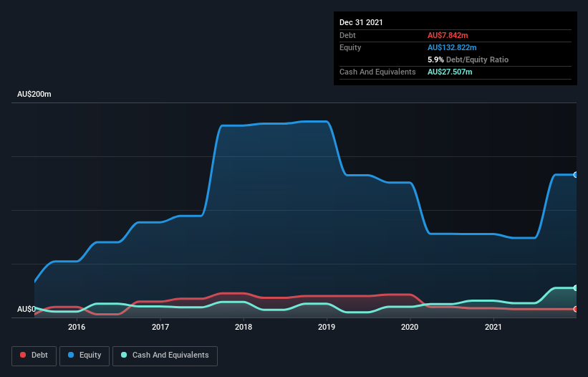Click the AU$7.842m debt value

coord(448,35)
